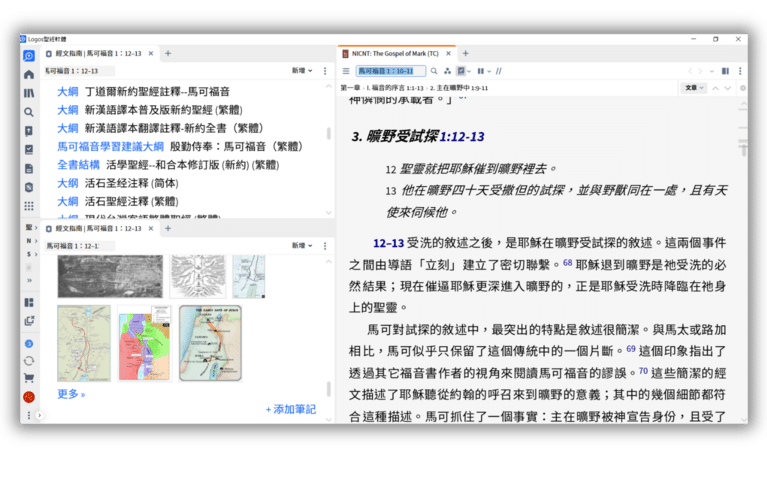Go to the Home dashboard icon

click(29, 74)
